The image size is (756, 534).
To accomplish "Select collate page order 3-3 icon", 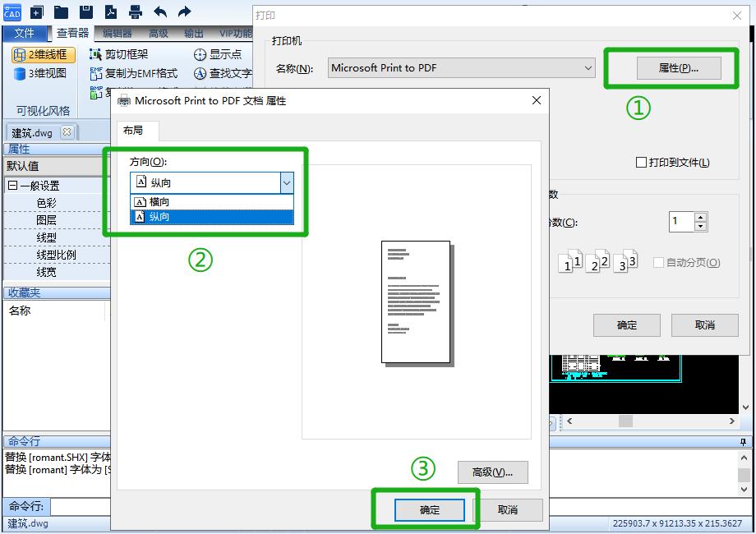I will coord(626,260).
